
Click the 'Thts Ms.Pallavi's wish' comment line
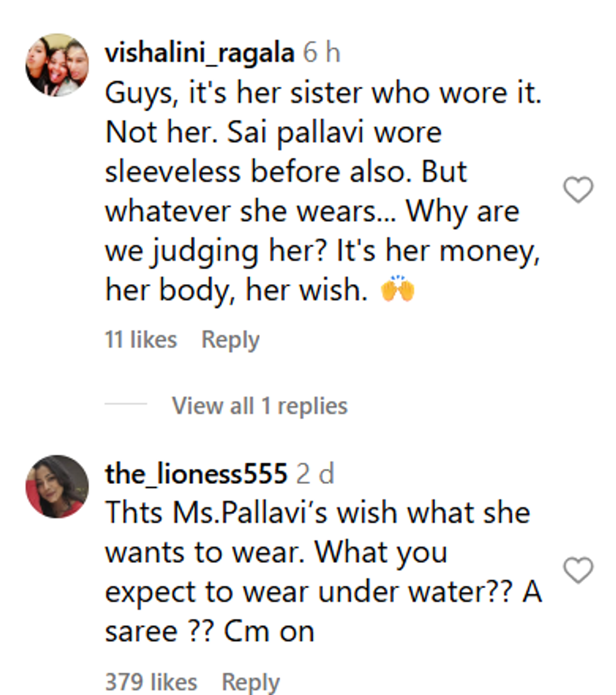317,513
